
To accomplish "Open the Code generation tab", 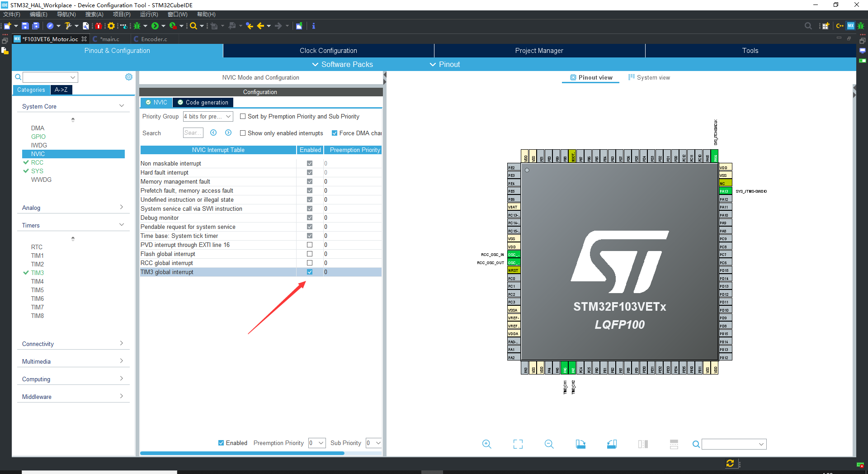I will [203, 102].
